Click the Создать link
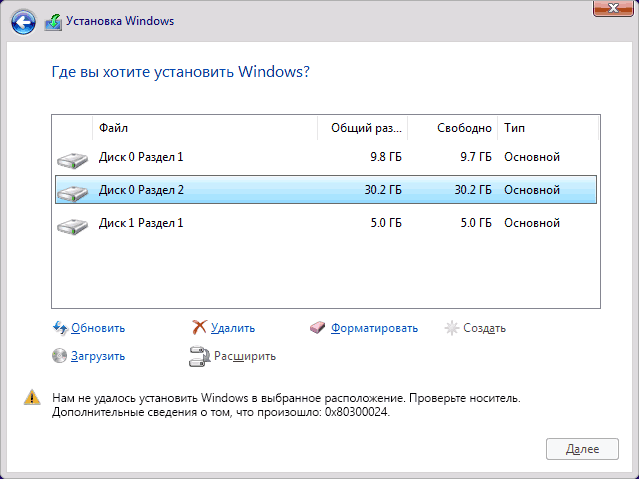Screen dimensions: 639x479 coord(484,328)
